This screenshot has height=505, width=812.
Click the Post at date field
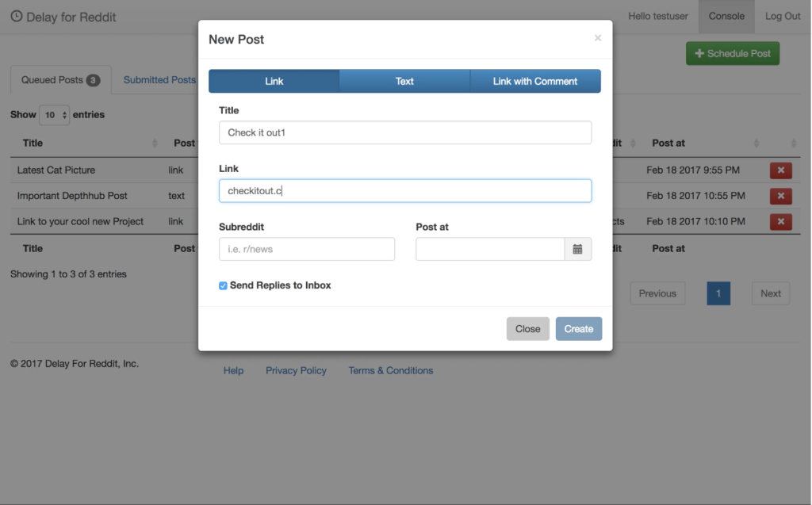point(490,249)
